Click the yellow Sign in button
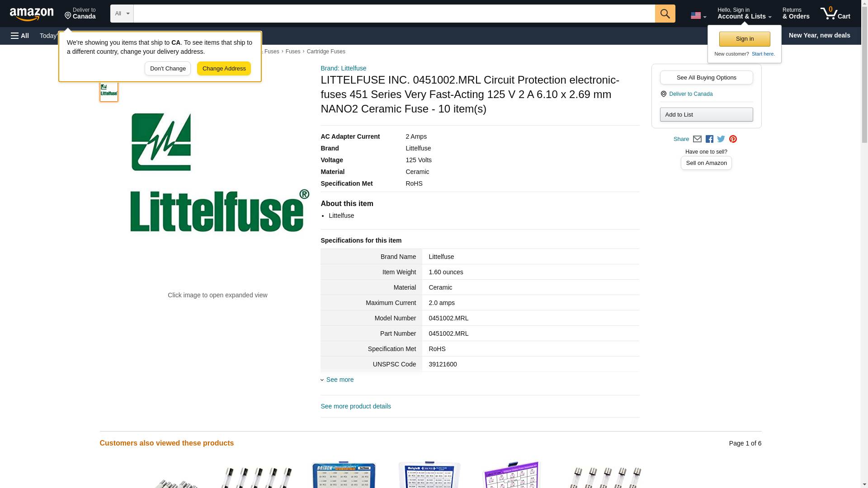This screenshot has height=488, width=868. [x=745, y=39]
